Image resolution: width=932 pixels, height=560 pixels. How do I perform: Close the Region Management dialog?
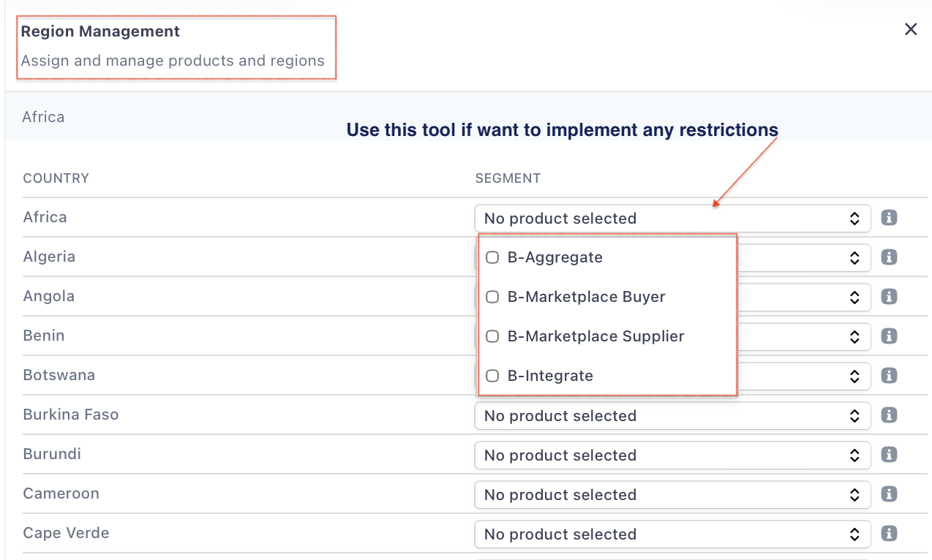[911, 29]
